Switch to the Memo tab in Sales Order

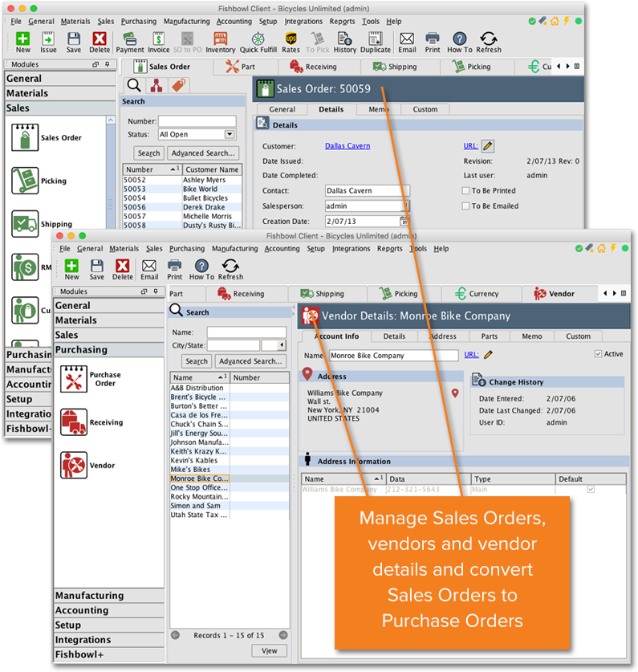click(378, 109)
